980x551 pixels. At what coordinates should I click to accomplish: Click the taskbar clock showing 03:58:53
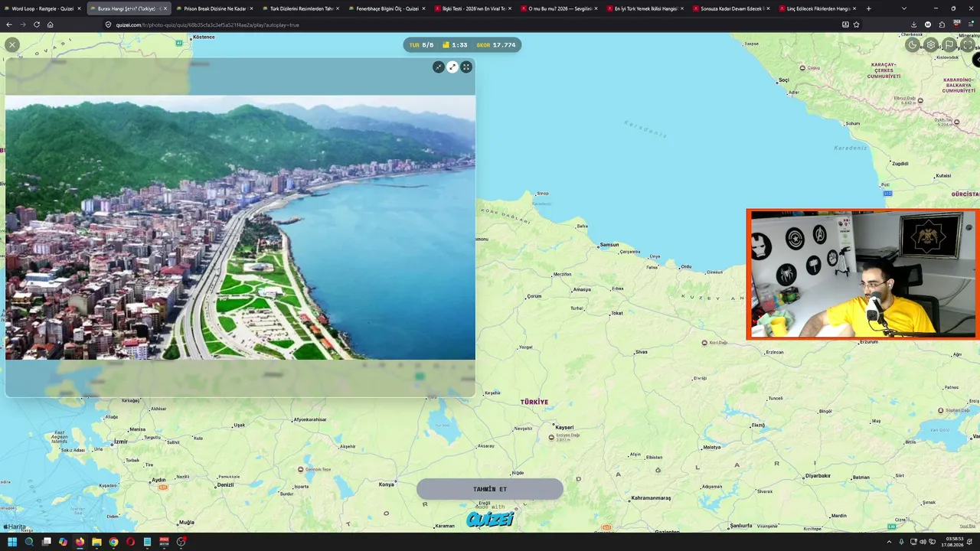point(954,542)
